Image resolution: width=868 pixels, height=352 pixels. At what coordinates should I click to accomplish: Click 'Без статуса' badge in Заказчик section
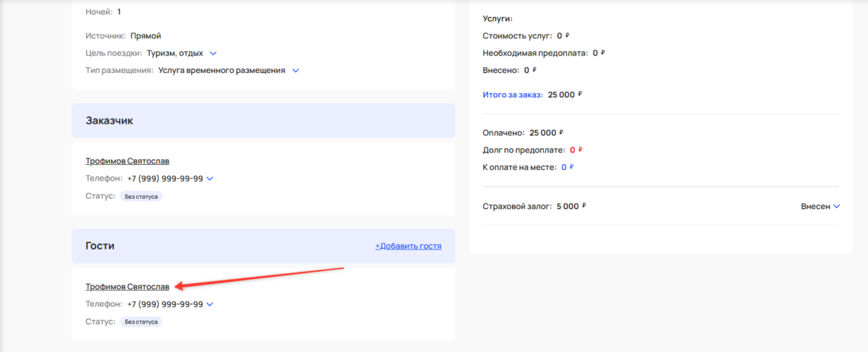click(x=141, y=196)
